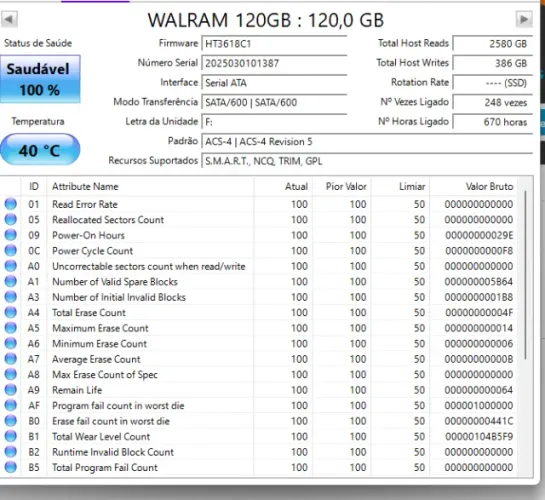Click the ACS-4 Revision 5 standard field
This screenshot has width=545, height=500.
pyautogui.click(x=367, y=141)
